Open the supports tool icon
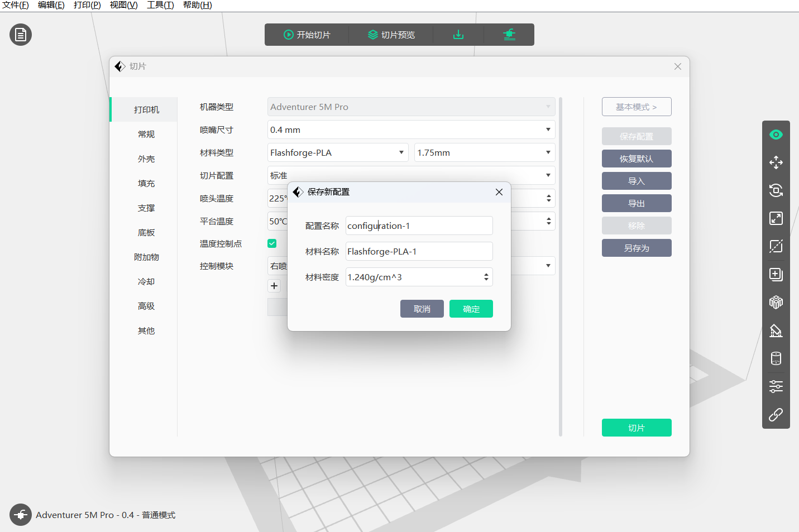The height and width of the screenshot is (532, 799). (x=776, y=330)
